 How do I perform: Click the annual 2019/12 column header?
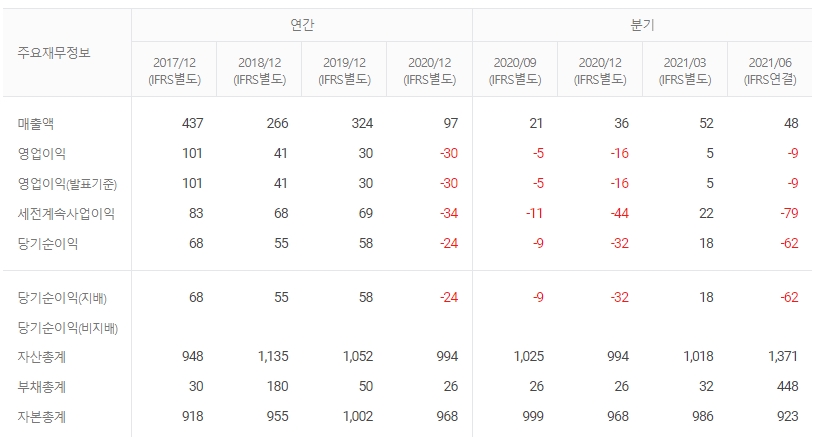coord(345,70)
